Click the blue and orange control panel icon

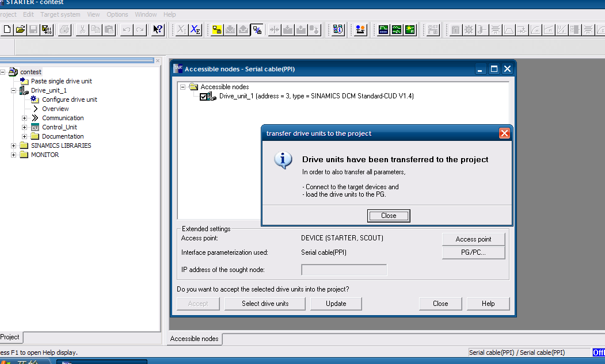360,30
